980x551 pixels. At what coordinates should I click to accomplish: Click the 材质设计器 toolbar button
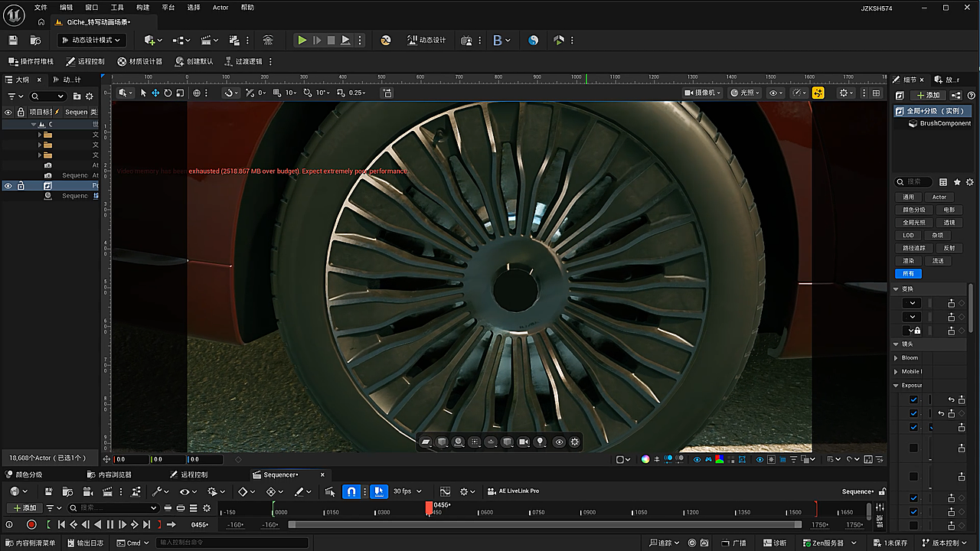click(x=140, y=61)
